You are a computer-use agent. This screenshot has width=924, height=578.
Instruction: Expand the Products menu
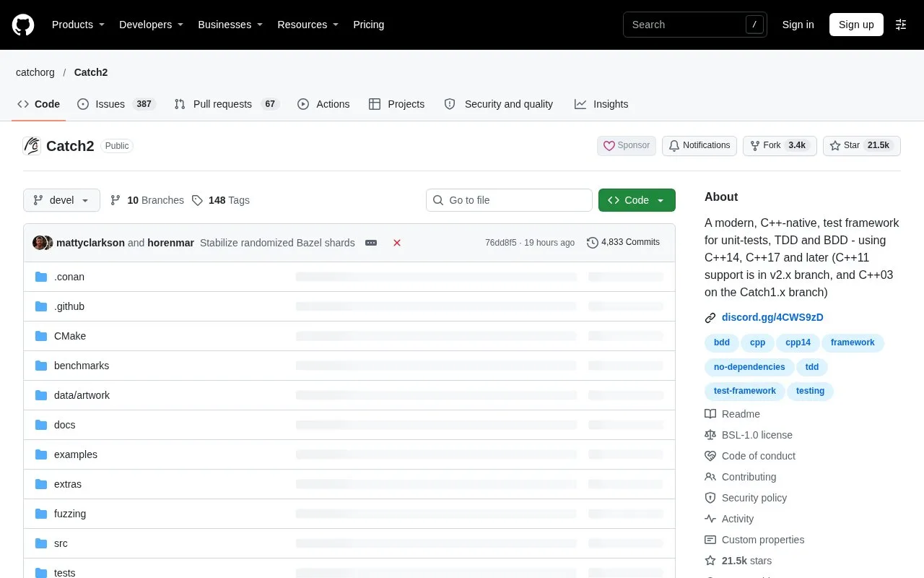pyautogui.click(x=78, y=25)
